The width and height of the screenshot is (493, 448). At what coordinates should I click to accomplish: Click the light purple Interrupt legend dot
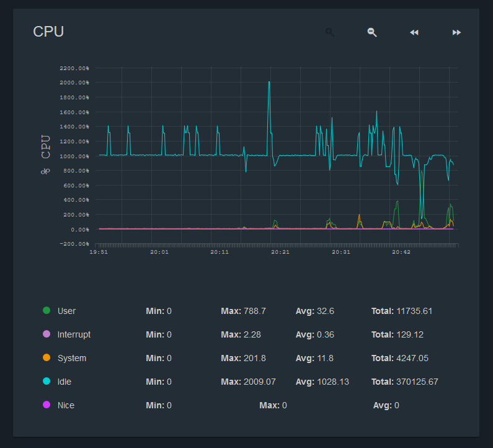point(47,334)
